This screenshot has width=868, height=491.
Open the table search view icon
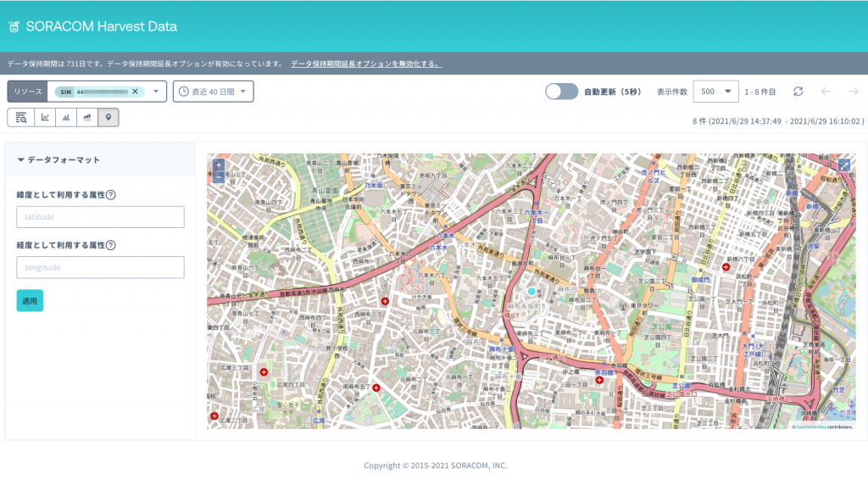coord(21,117)
